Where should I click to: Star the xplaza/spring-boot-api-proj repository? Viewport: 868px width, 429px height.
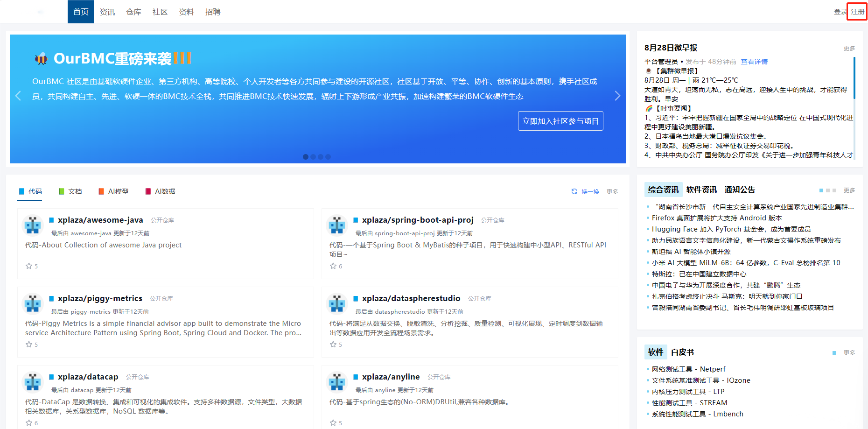(333, 266)
